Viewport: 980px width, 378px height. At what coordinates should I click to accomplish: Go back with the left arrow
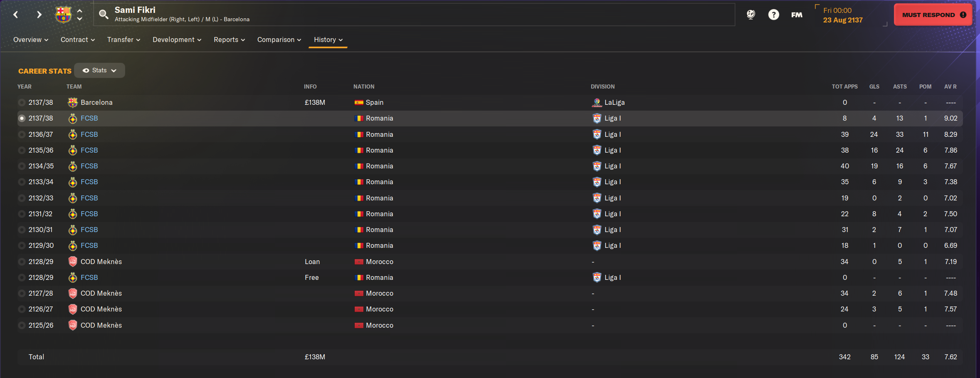(x=15, y=15)
